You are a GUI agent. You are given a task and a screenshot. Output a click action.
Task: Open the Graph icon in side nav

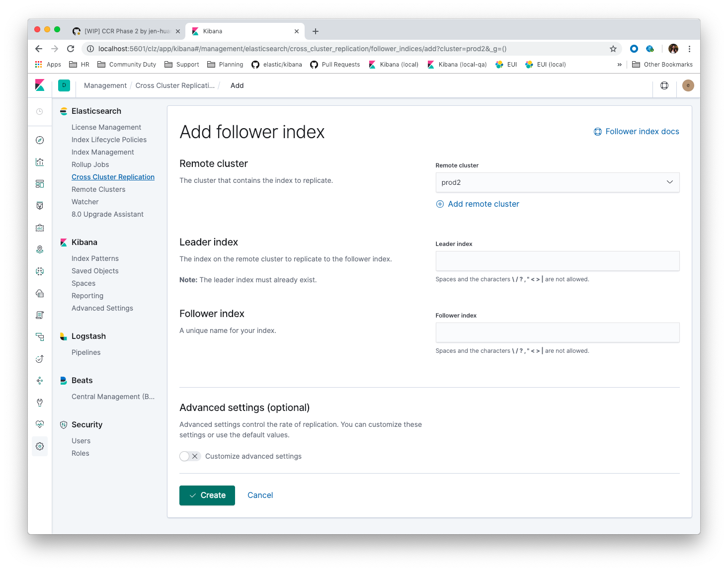pyautogui.click(x=40, y=381)
